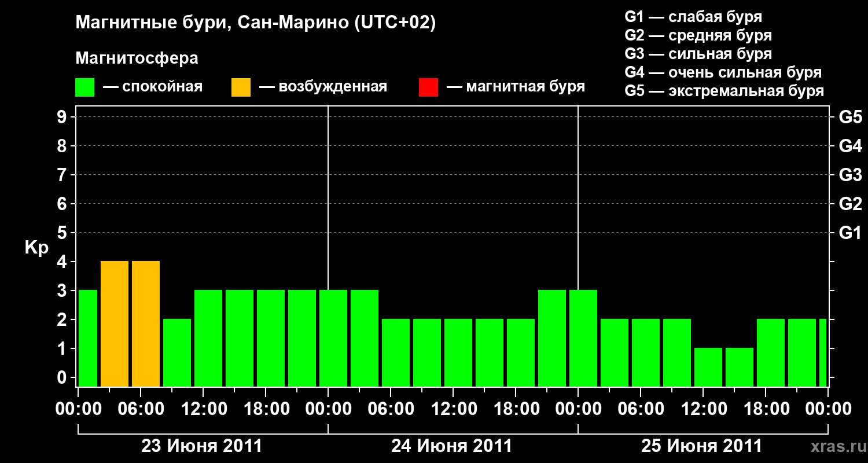Image resolution: width=868 pixels, height=463 pixels.
Task: Click the first green bar at 00:00 on 23 June
Action: [x=88, y=338]
